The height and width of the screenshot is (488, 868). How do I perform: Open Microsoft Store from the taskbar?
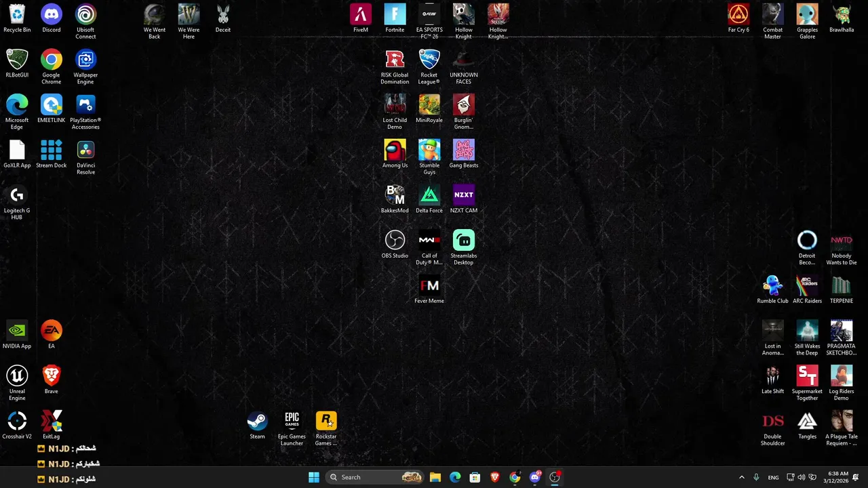tap(475, 477)
